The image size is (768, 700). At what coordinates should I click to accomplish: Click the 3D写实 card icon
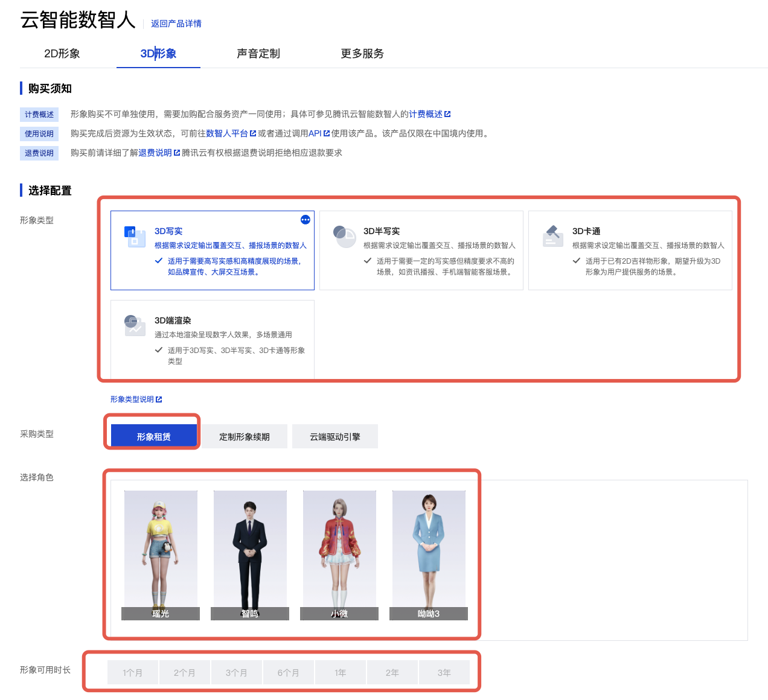coord(135,237)
